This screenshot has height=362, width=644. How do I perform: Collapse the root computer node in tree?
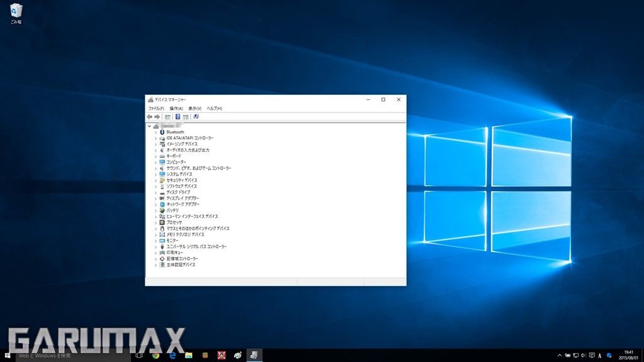pyautogui.click(x=149, y=126)
